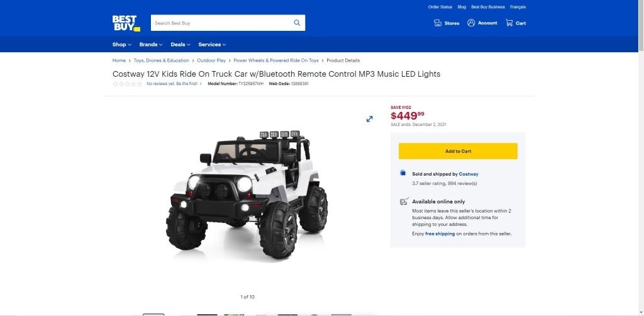Follow the free shipping link
The image size is (644, 316).
click(x=440, y=234)
